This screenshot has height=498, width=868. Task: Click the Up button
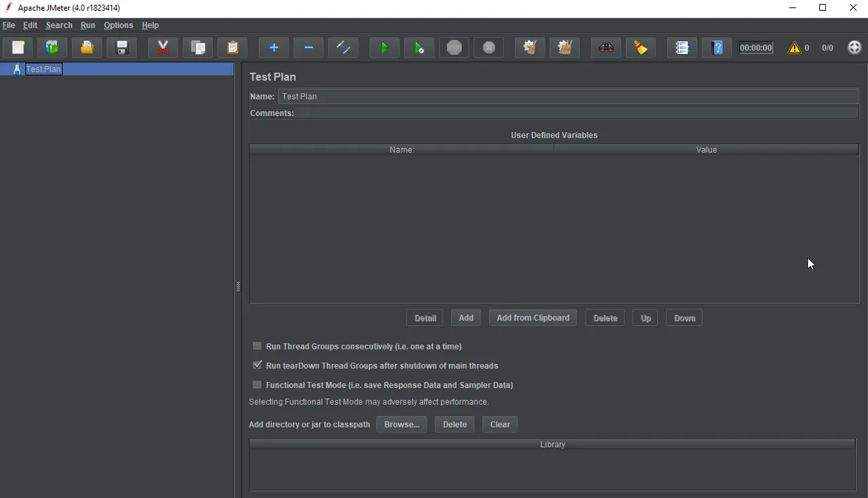click(646, 318)
